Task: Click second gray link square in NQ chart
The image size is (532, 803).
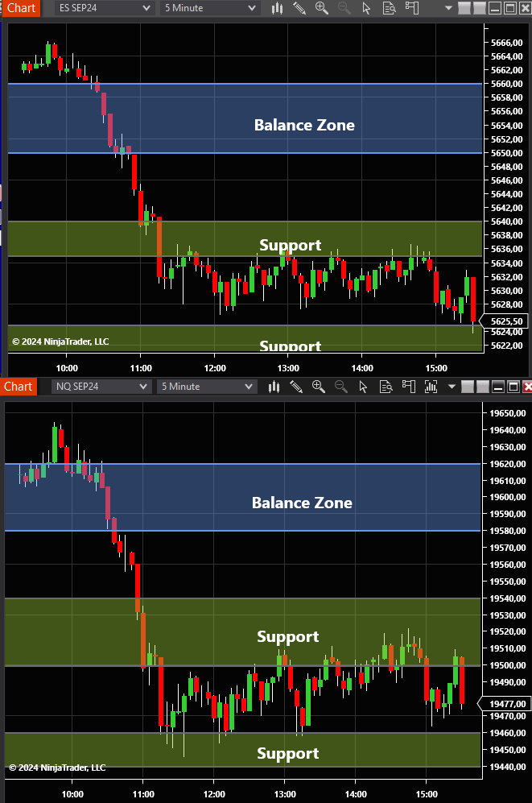Action: pyautogui.click(x=482, y=387)
